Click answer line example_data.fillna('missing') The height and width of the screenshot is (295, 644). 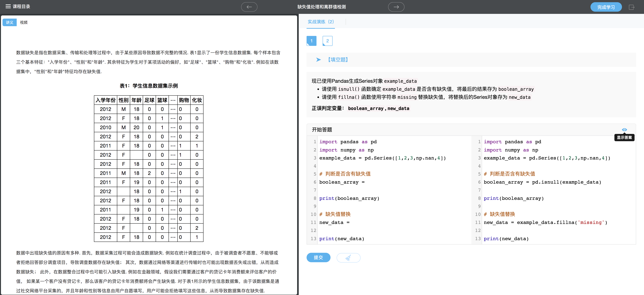[x=545, y=222]
